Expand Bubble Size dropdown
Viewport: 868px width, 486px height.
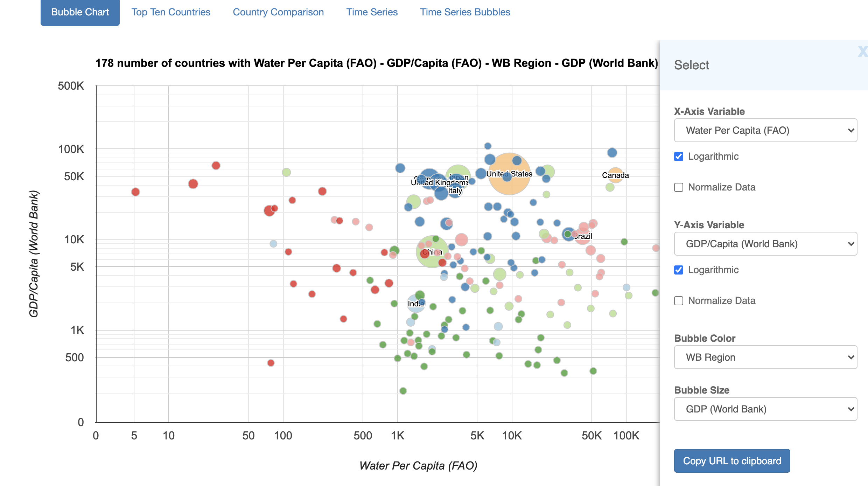[765, 409]
